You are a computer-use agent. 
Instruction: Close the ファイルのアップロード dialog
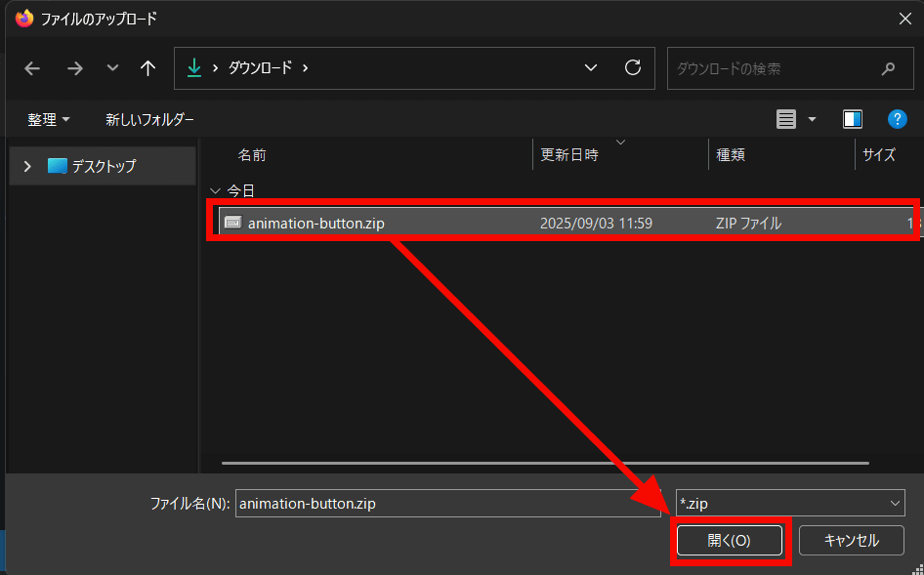pyautogui.click(x=905, y=19)
